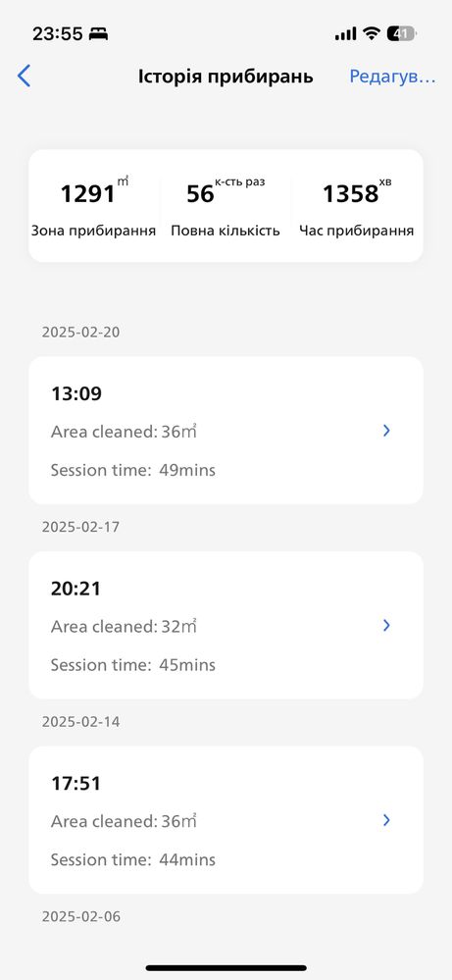This screenshot has height=980, width=452.
Task: Tap the Історія прибирань page title
Action: 226,77
